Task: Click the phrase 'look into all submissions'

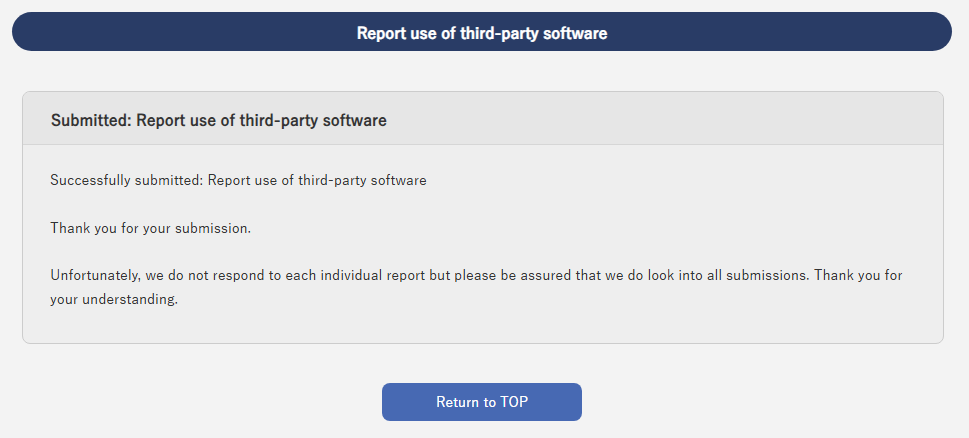Action: point(728,275)
